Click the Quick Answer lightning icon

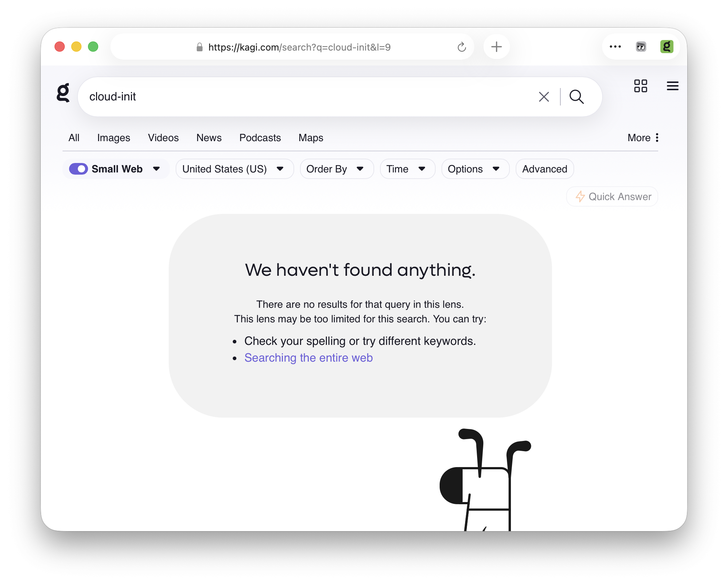coord(580,196)
